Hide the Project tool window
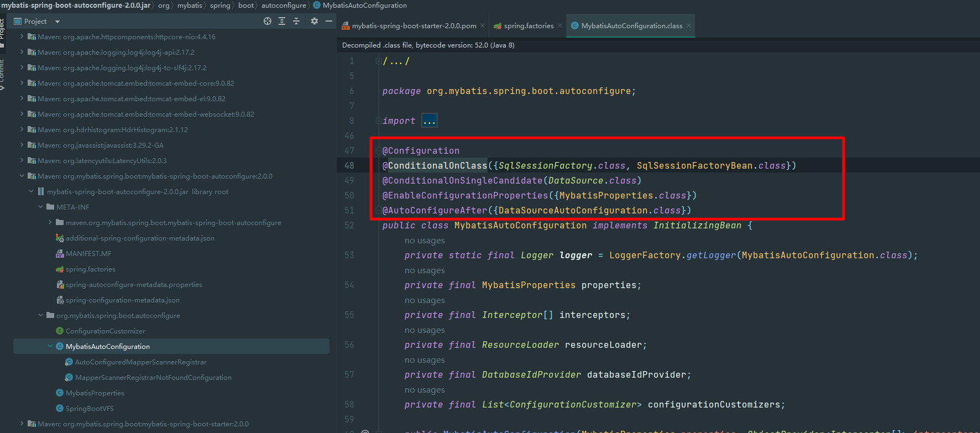The width and height of the screenshot is (980, 433). pyautogui.click(x=329, y=21)
